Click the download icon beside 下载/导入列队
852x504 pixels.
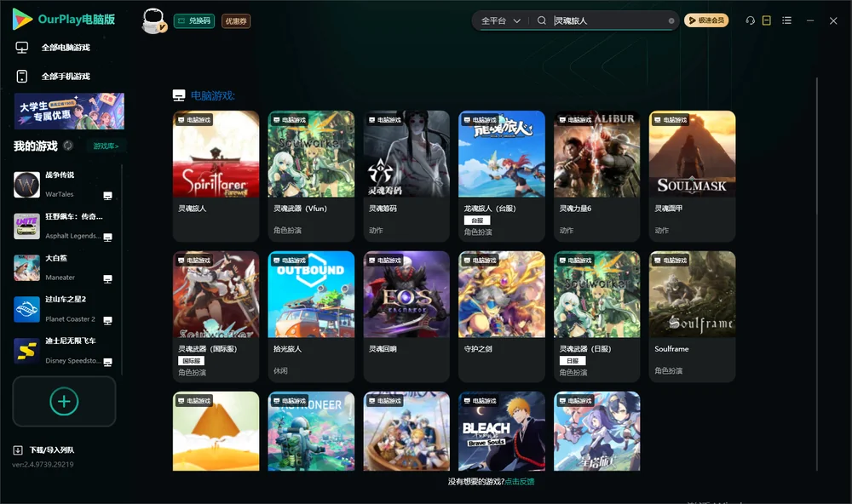point(18,450)
